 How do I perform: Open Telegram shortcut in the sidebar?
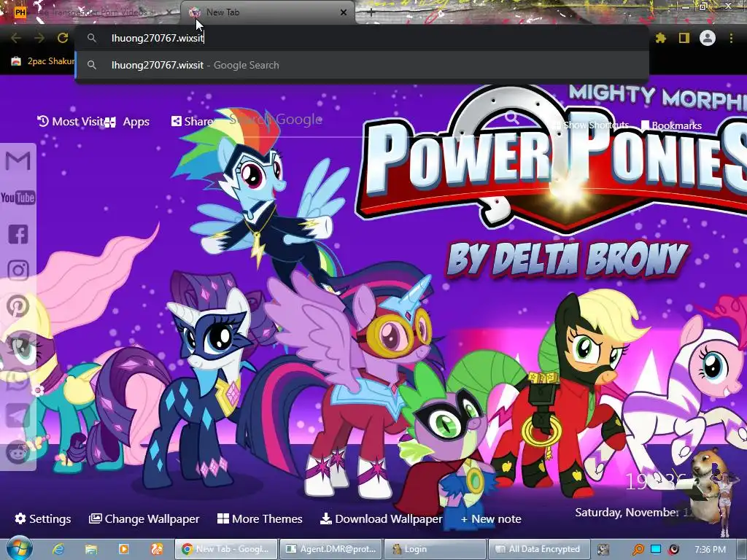[18, 416]
